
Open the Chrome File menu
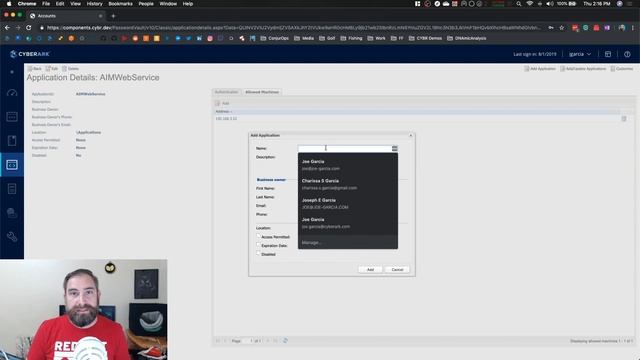tap(46, 4)
